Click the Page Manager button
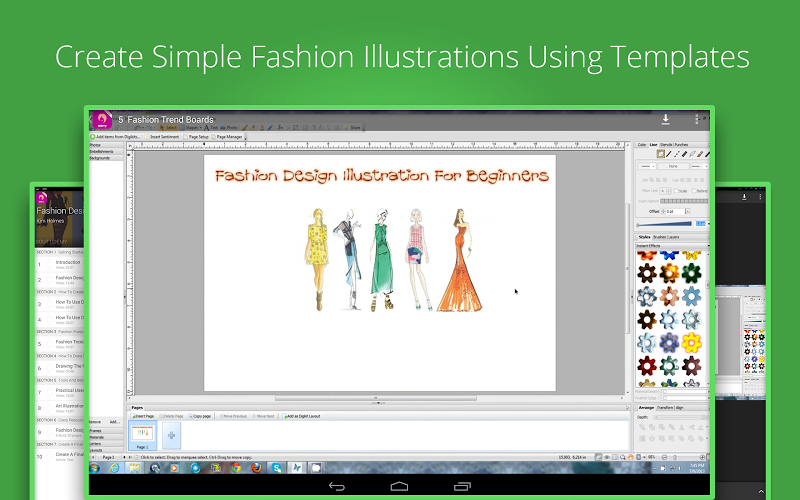The width and height of the screenshot is (800, 500). click(x=229, y=137)
